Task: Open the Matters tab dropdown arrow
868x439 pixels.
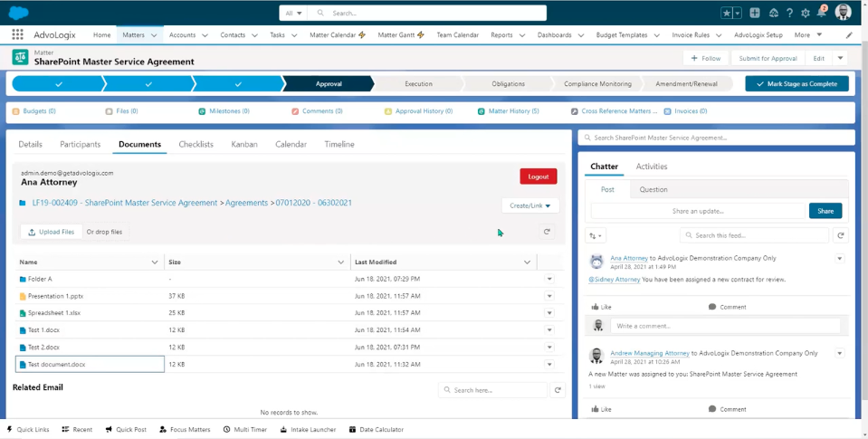Action: click(x=155, y=35)
